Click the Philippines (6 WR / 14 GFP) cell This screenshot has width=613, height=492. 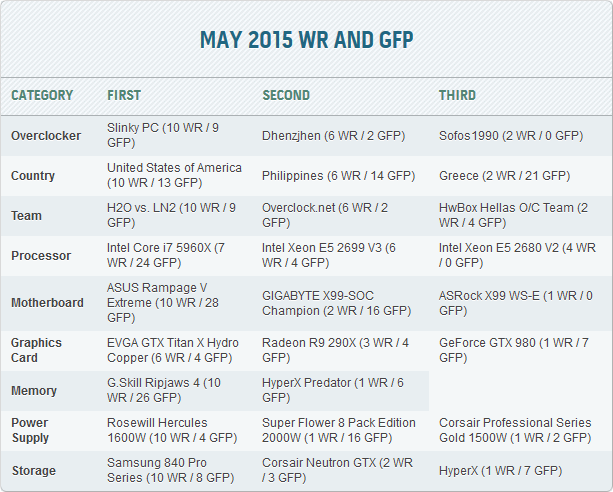pyautogui.click(x=339, y=176)
